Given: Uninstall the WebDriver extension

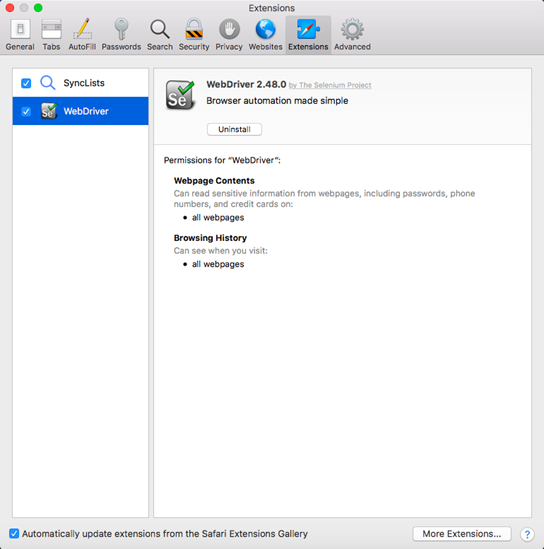Looking at the screenshot, I should 234,129.
